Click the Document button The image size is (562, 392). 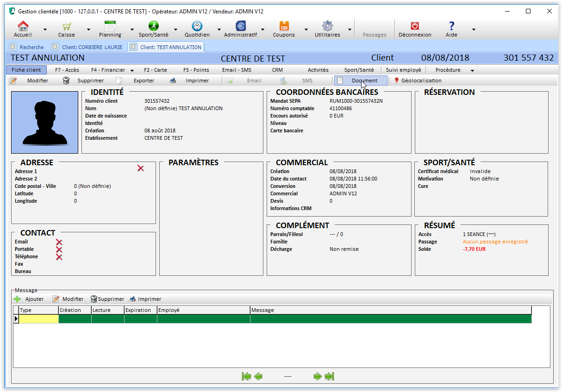(x=361, y=81)
